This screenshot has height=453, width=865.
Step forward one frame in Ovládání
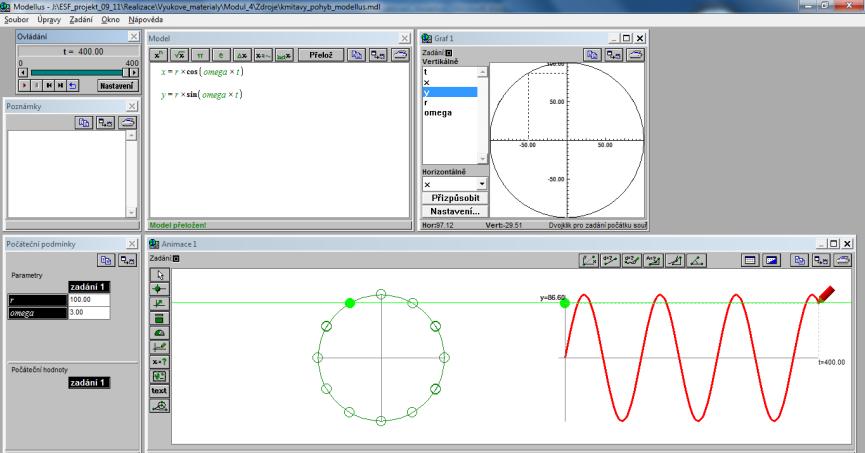tap(60, 86)
